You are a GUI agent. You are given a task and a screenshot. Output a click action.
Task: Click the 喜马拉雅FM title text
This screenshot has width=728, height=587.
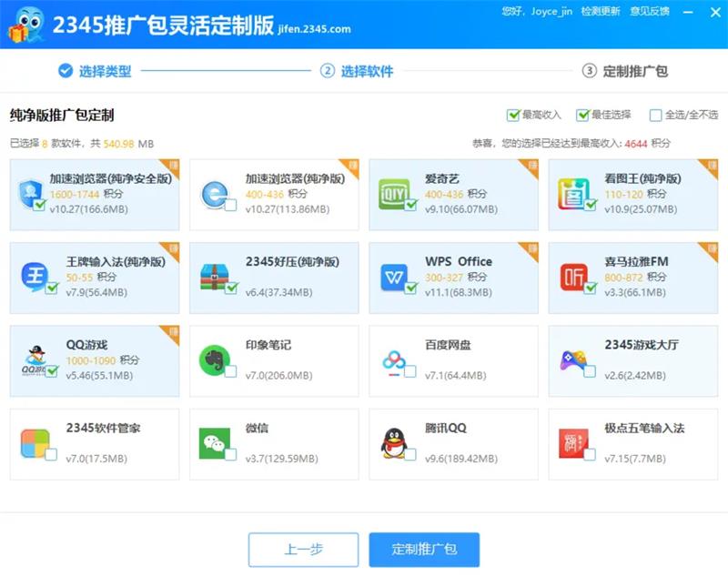click(x=636, y=261)
